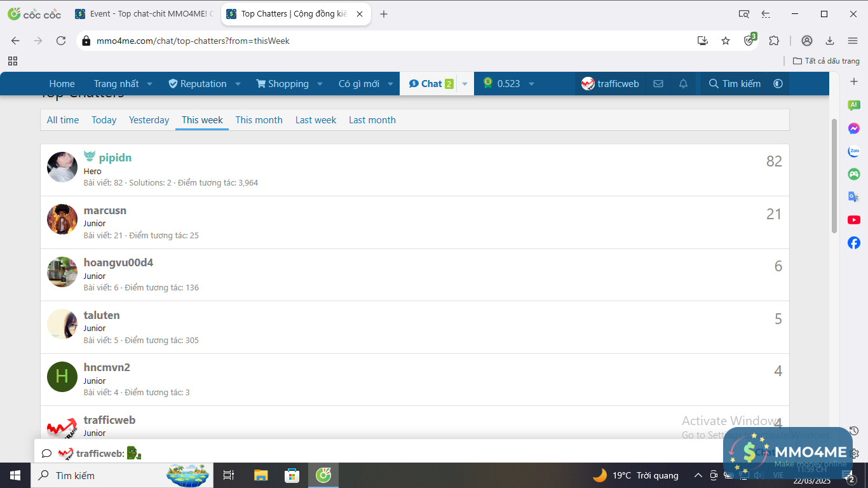Select the Today tab
The image size is (868, 488).
point(104,119)
